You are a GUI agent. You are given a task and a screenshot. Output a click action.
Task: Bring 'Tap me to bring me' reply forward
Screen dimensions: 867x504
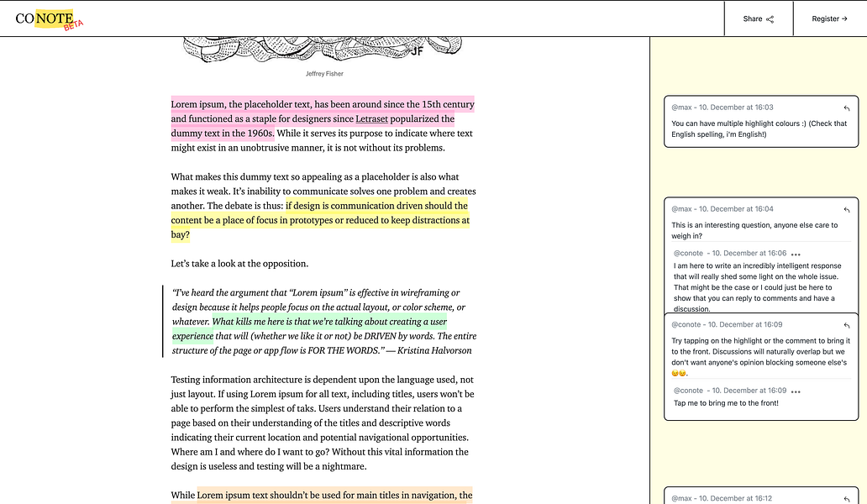click(x=726, y=403)
